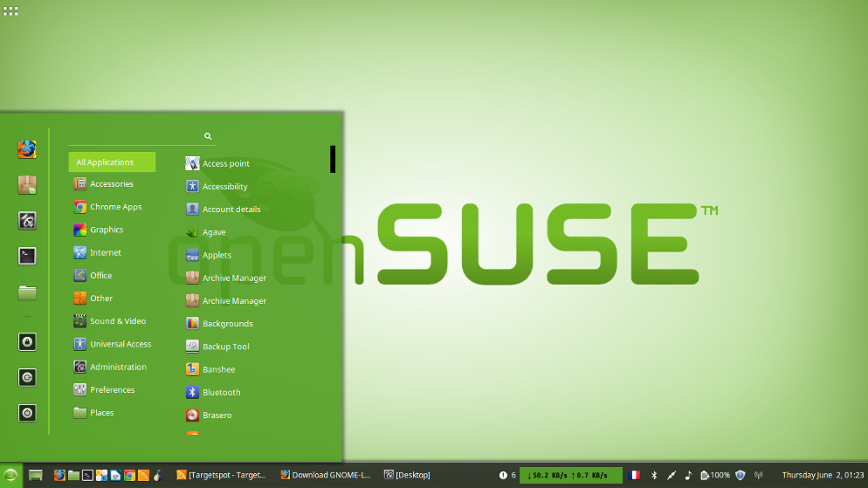The width and height of the screenshot is (868, 488).
Task: Open file manager folder in favorites sidebar
Action: 26,292
